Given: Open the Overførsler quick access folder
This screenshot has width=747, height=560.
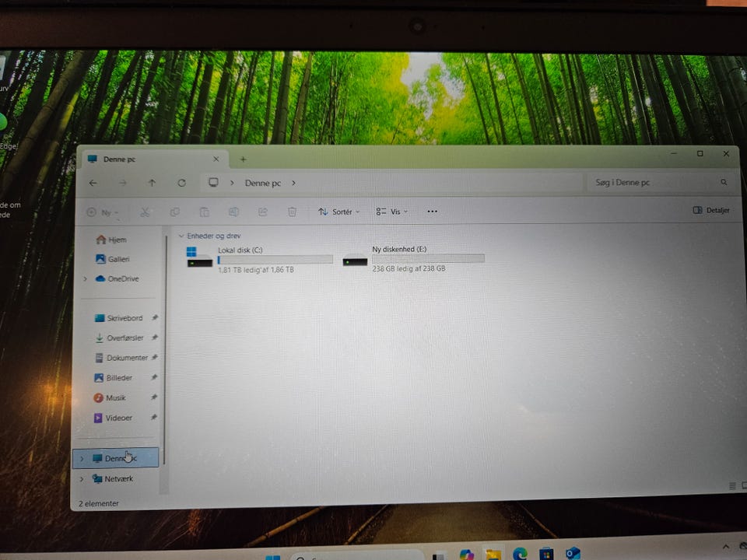Looking at the screenshot, I should coord(119,338).
